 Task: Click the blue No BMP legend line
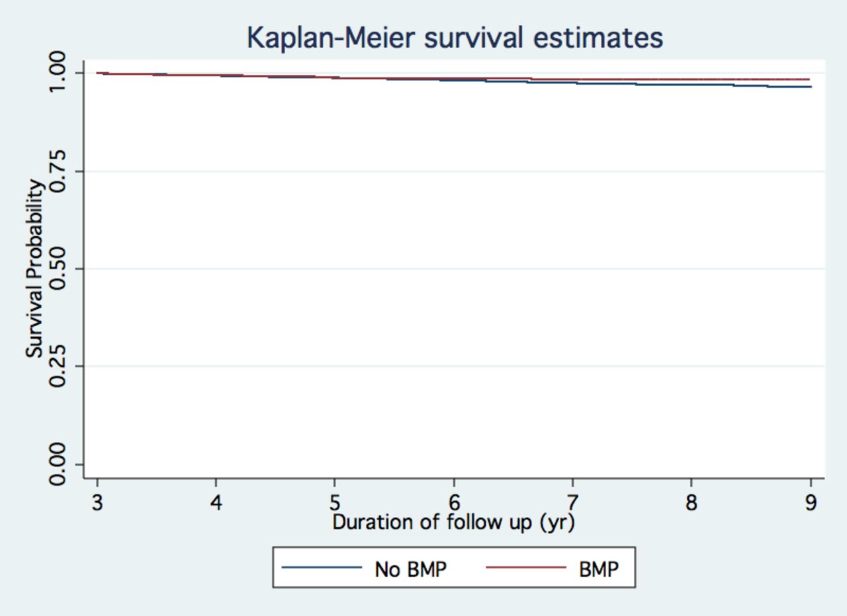(322, 568)
